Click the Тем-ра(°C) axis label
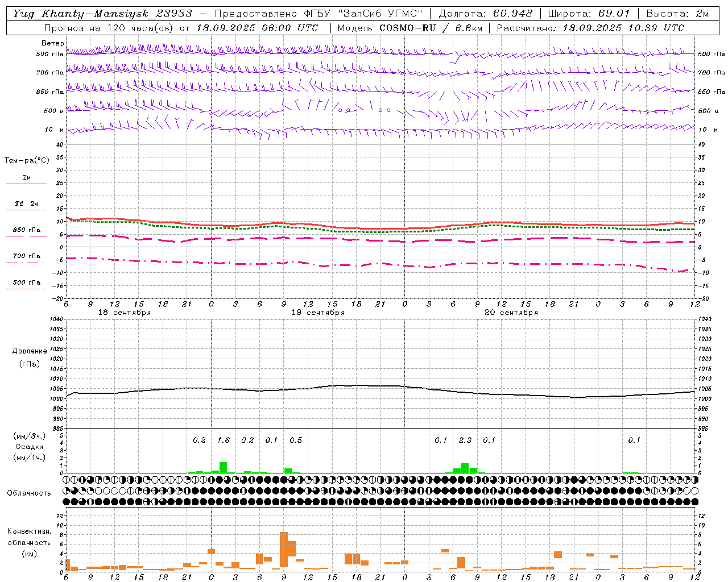Image resolution: width=728 pixels, height=582 pixels. point(27,161)
